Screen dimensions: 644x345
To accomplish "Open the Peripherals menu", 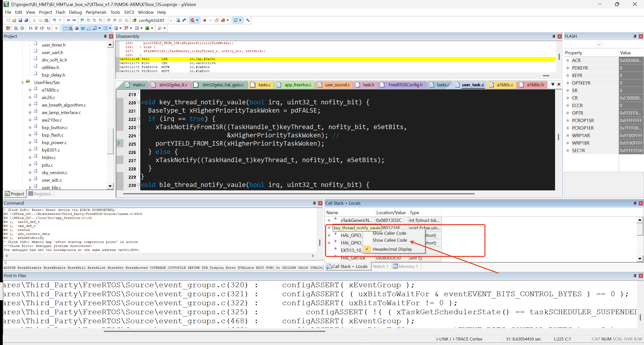I will click(96, 12).
